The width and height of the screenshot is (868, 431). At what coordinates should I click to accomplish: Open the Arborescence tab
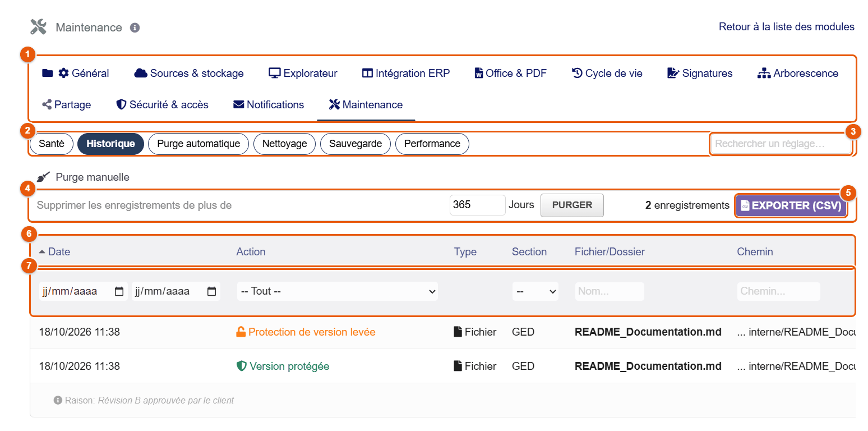click(x=798, y=74)
